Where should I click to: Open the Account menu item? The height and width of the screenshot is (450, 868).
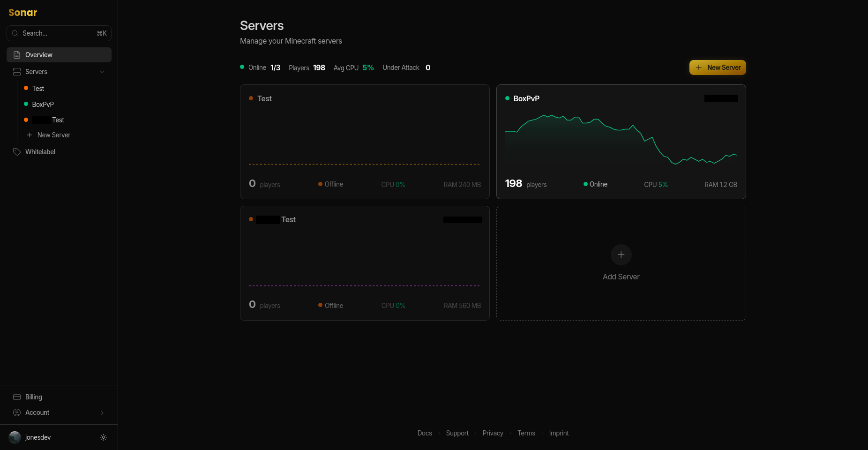(x=59, y=412)
